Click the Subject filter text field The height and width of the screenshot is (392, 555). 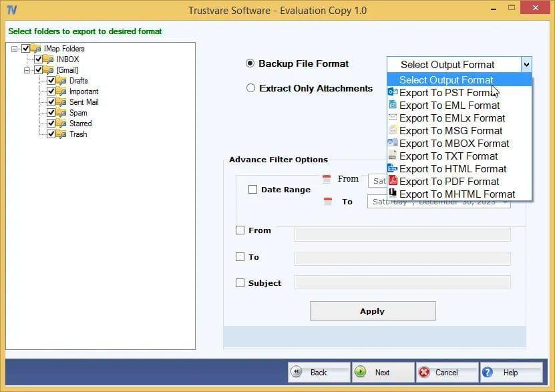click(x=402, y=282)
